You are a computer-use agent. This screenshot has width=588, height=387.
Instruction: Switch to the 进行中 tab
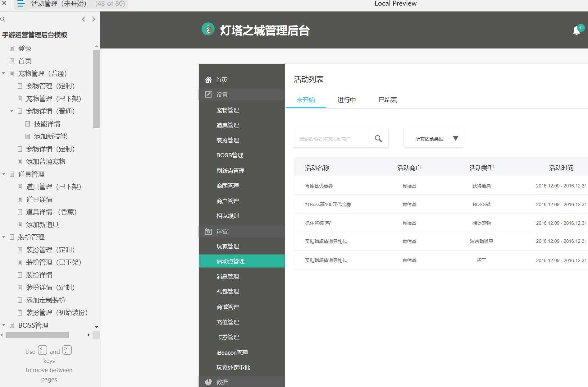[346, 100]
